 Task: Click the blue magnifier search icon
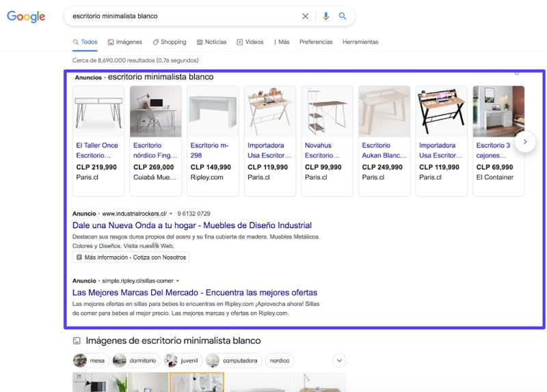343,16
